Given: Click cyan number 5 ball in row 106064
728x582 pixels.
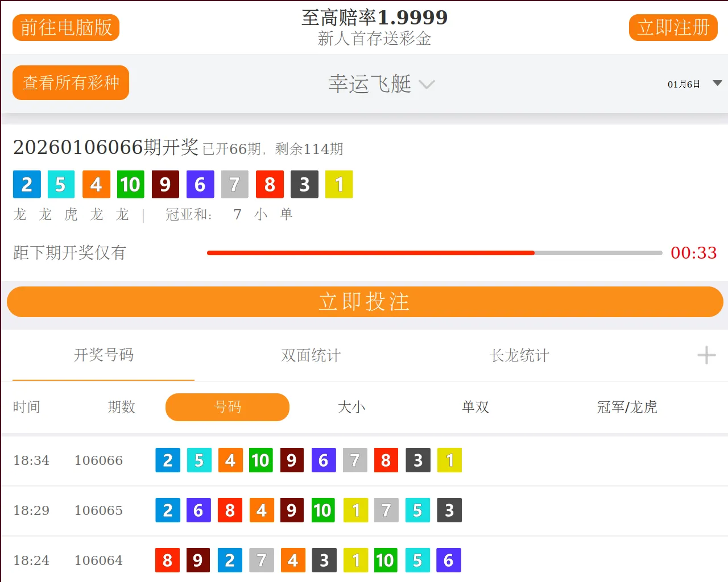Looking at the screenshot, I should 417,560.
